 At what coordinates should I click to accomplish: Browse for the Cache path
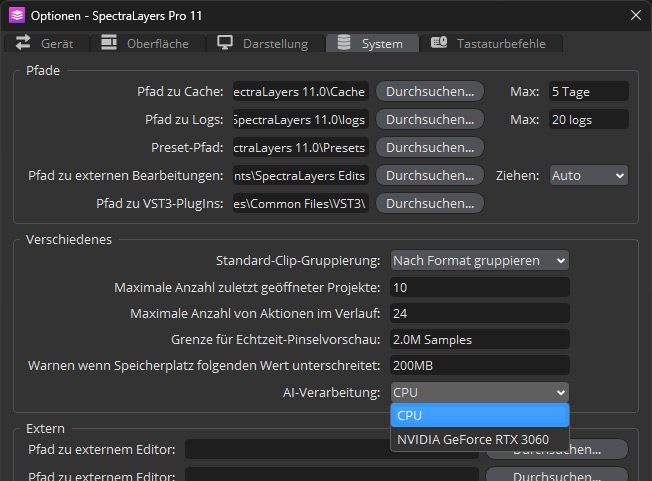pos(429,91)
